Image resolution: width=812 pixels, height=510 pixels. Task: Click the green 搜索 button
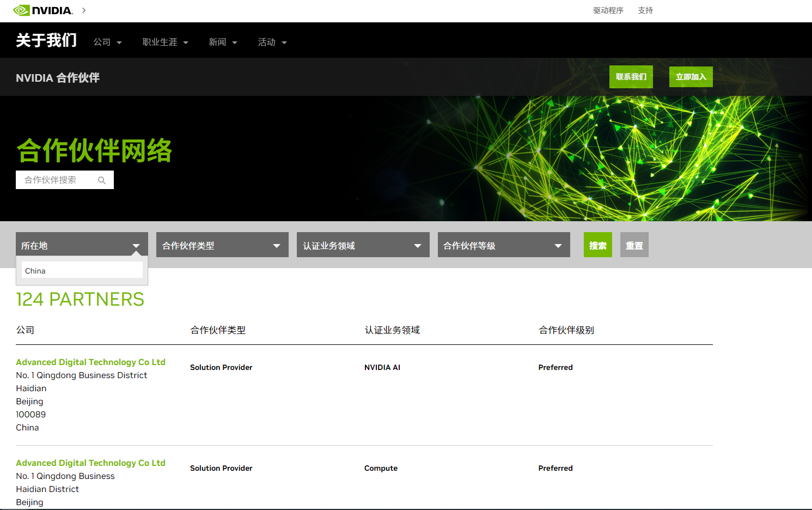click(598, 245)
